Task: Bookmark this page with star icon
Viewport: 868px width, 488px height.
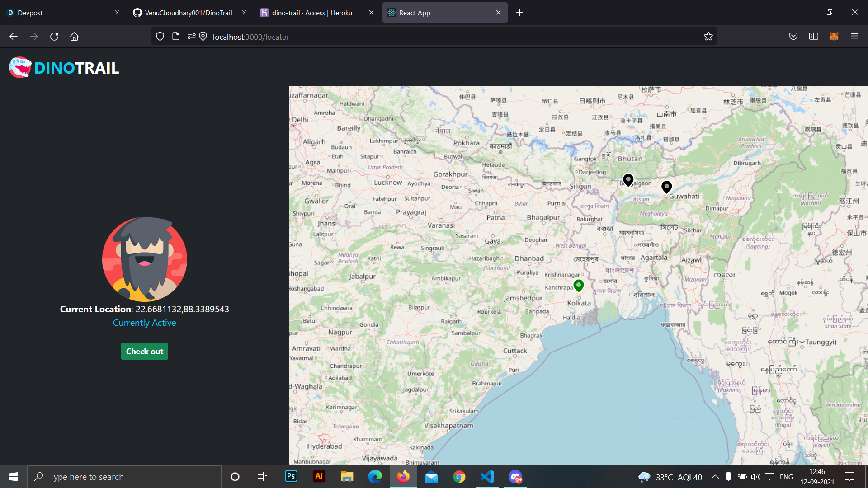Action: pos(708,37)
